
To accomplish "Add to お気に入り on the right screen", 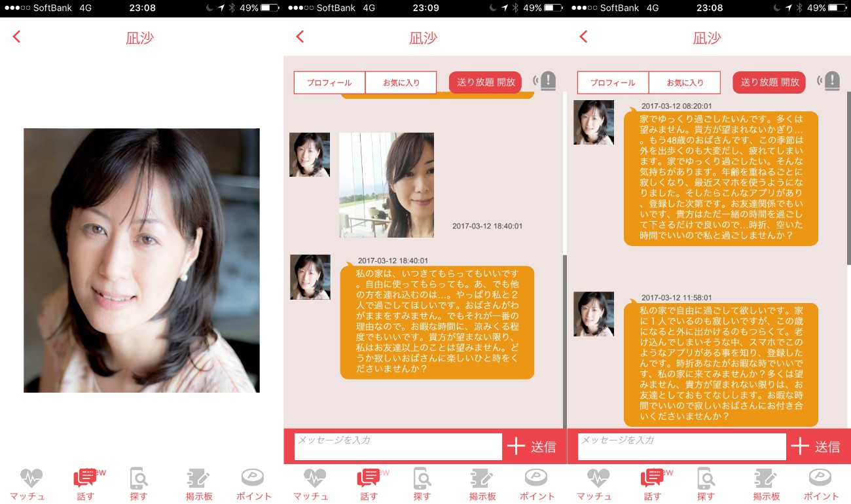I will point(685,83).
